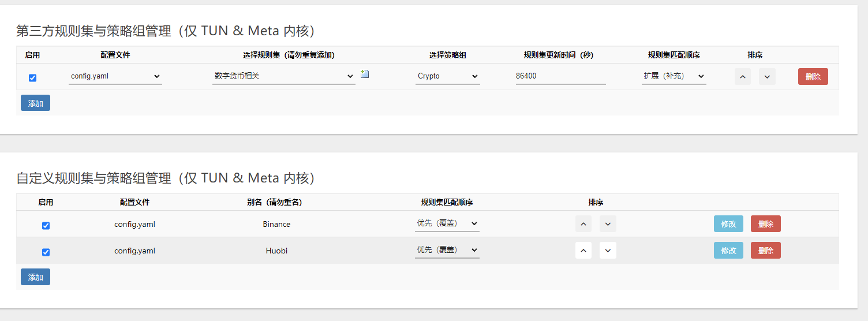Move the Crypto rule set row down
Image resolution: width=868 pixels, height=321 pixels.
[x=767, y=76]
